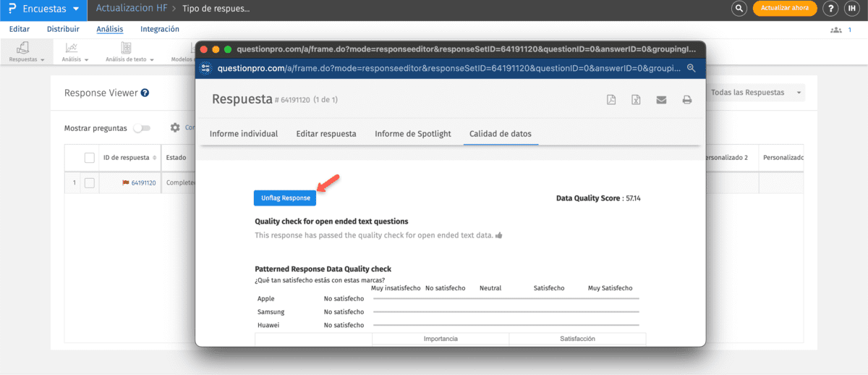Switch to the Editar respuesta tab
Screen dimensions: 868x375
click(326, 134)
